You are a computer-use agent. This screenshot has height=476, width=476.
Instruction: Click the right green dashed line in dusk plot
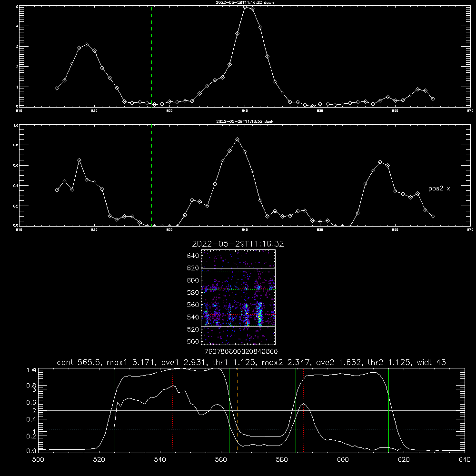pyautogui.click(x=263, y=175)
